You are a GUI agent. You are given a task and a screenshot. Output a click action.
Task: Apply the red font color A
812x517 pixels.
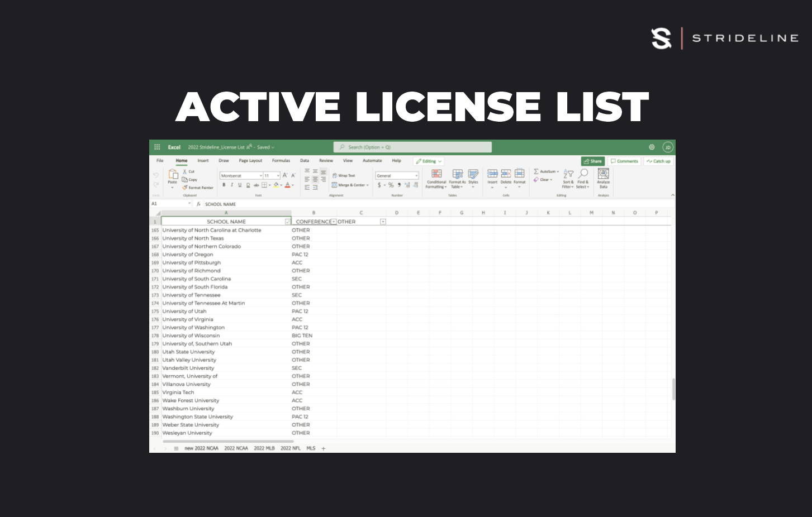point(287,185)
